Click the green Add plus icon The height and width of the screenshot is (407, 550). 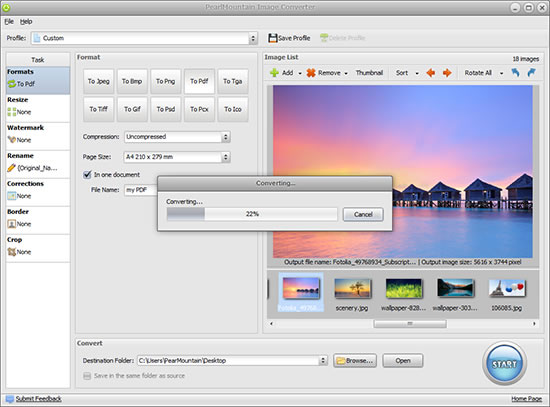click(x=274, y=73)
